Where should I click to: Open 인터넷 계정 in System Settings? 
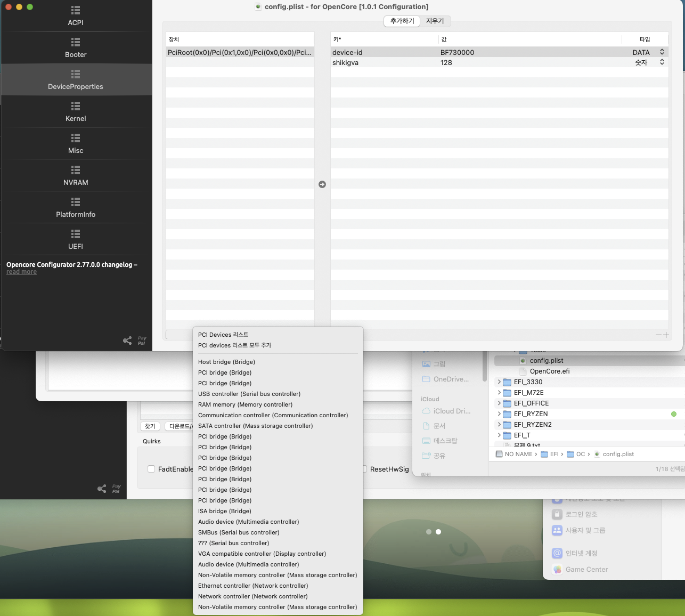[575, 553]
